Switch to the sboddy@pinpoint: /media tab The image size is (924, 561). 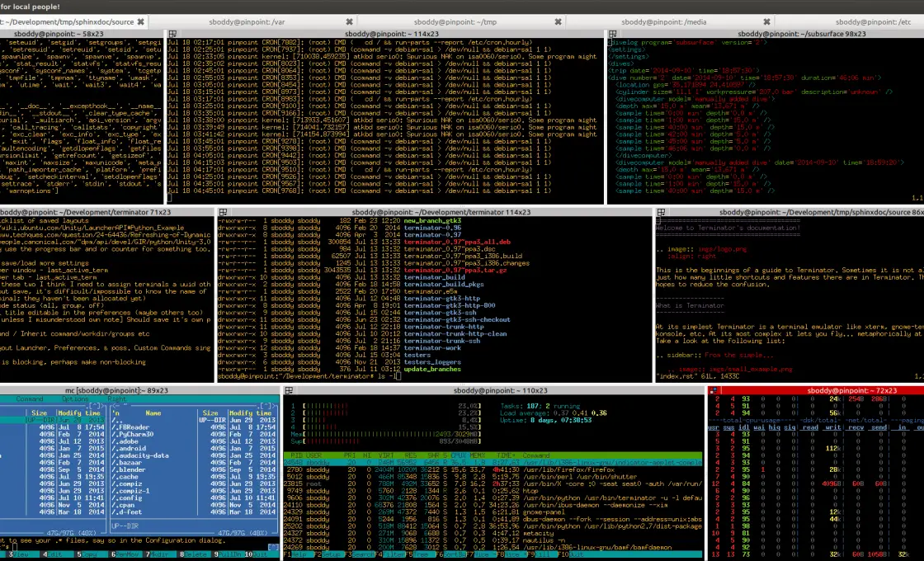click(663, 21)
